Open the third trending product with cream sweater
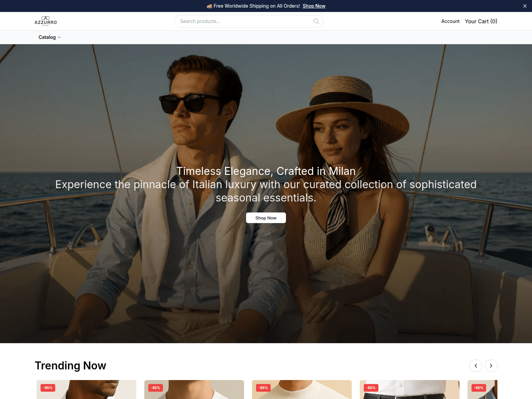Viewport: 532px width, 399px height. [302, 390]
